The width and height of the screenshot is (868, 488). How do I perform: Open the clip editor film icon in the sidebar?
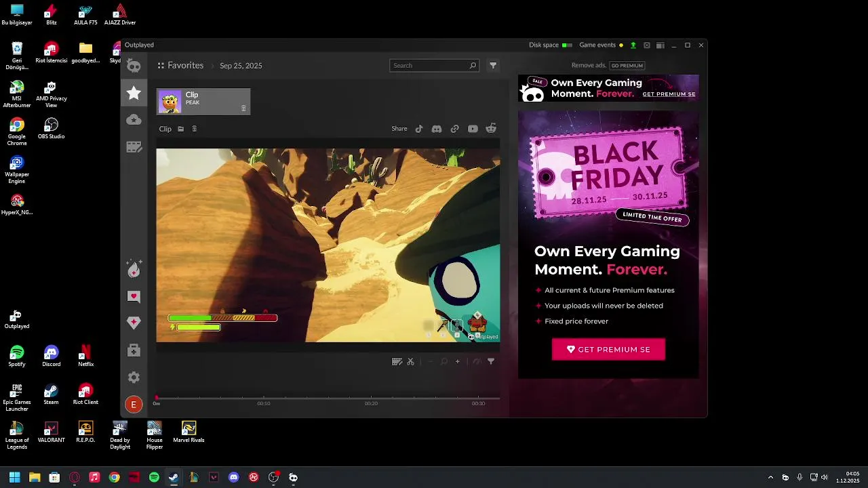(x=134, y=147)
